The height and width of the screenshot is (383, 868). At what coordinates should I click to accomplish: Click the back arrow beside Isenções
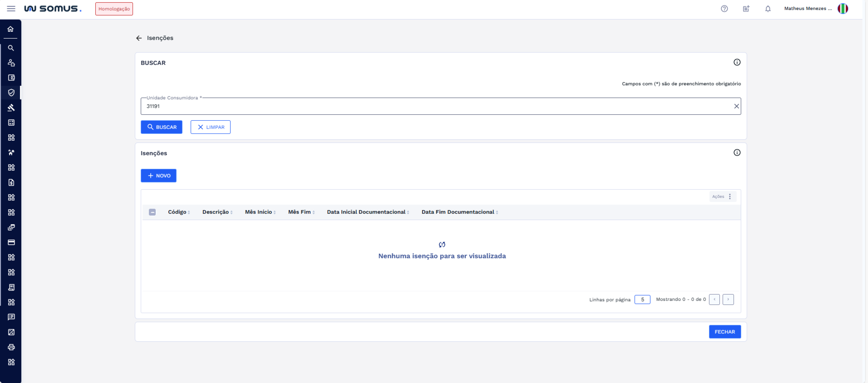click(x=139, y=38)
